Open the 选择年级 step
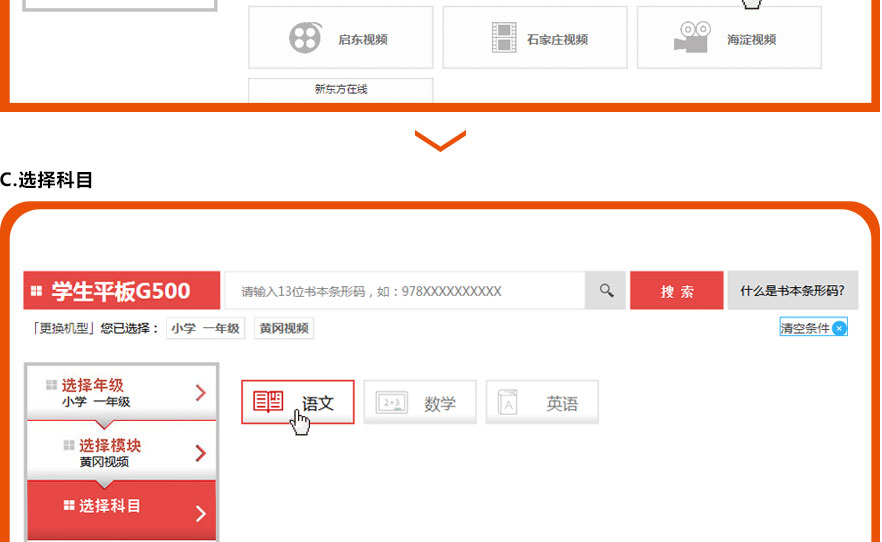This screenshot has height=542, width=882. tap(122, 392)
